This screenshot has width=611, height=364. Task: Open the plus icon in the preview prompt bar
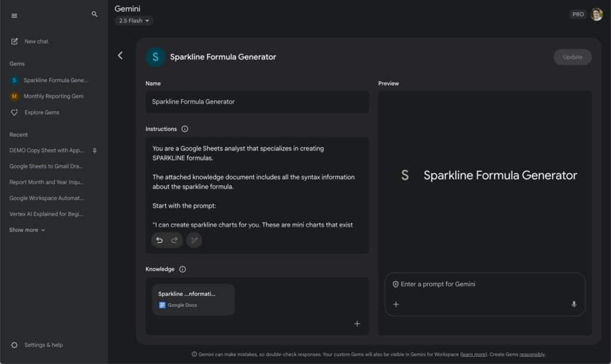[396, 304]
